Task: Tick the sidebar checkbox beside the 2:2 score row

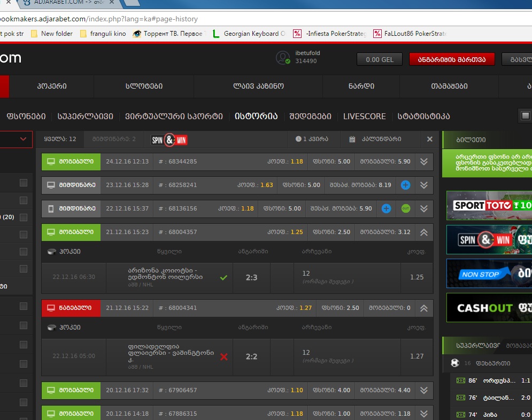Action: 24,364
